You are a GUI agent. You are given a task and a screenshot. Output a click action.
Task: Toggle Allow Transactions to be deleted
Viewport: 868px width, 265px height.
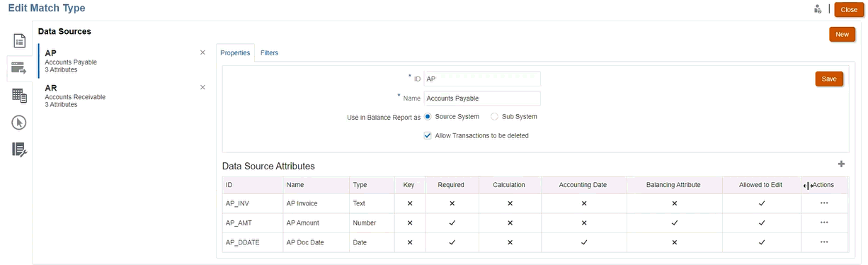click(x=428, y=135)
